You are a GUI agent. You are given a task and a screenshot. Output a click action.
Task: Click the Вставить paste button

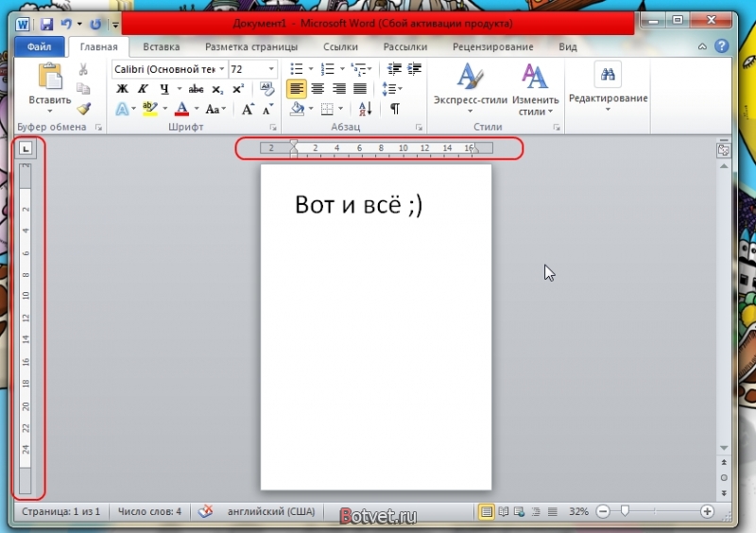point(50,88)
